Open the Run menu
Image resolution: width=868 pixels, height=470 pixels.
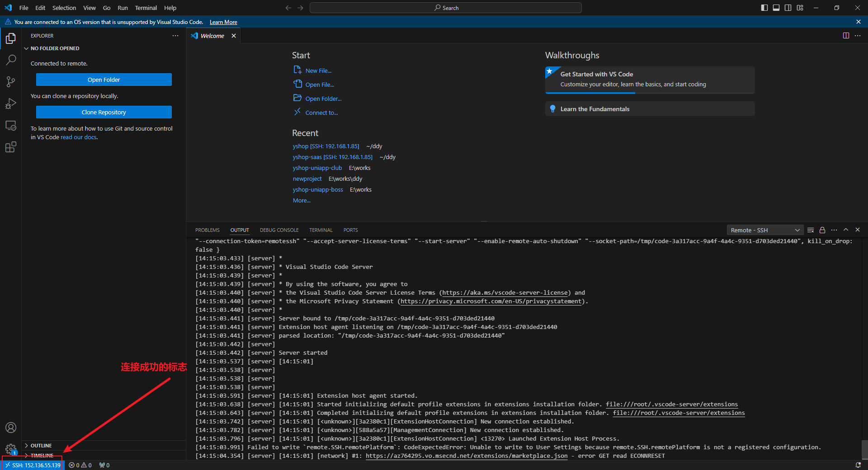pos(123,8)
